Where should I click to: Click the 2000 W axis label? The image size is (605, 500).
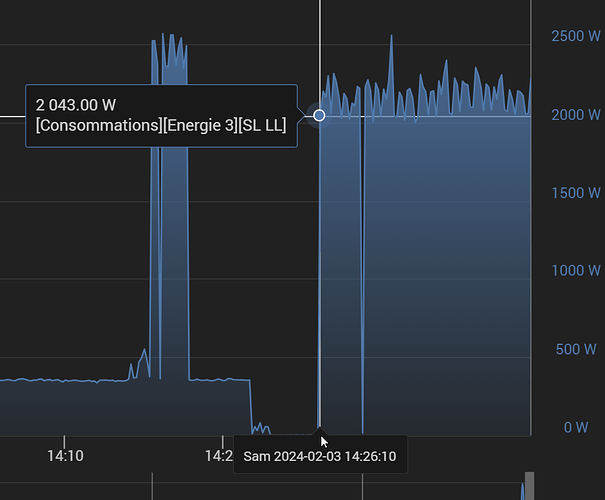[576, 115]
